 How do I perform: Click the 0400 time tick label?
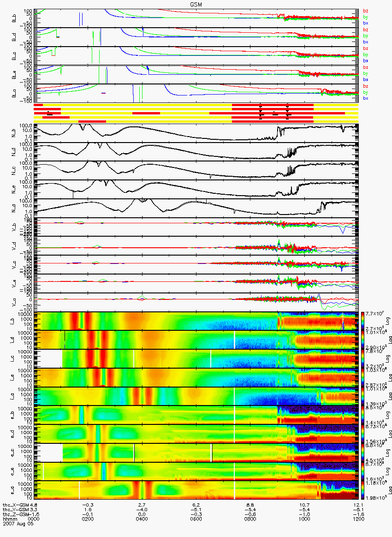point(142,519)
